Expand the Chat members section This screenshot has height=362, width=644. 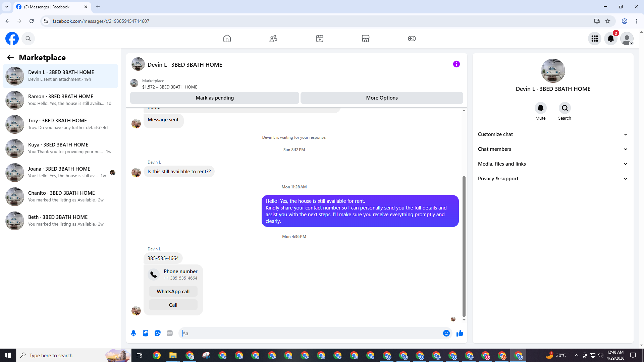pyautogui.click(x=553, y=149)
